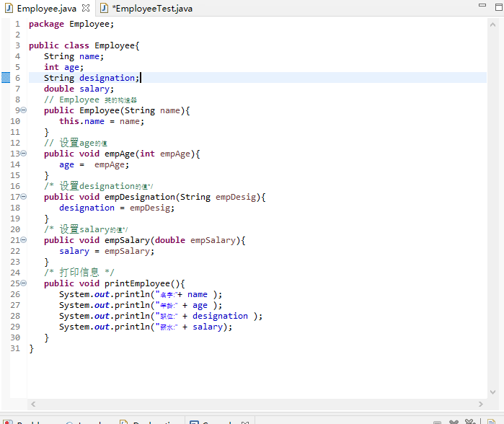The width and height of the screenshot is (504, 424).
Task: Minimize the editor area
Action: coord(482,5)
